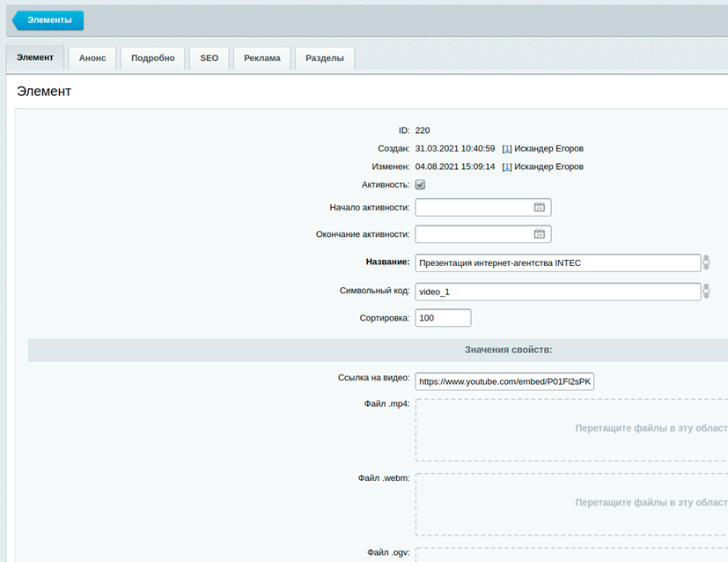Select the SEO tab

[x=209, y=58]
